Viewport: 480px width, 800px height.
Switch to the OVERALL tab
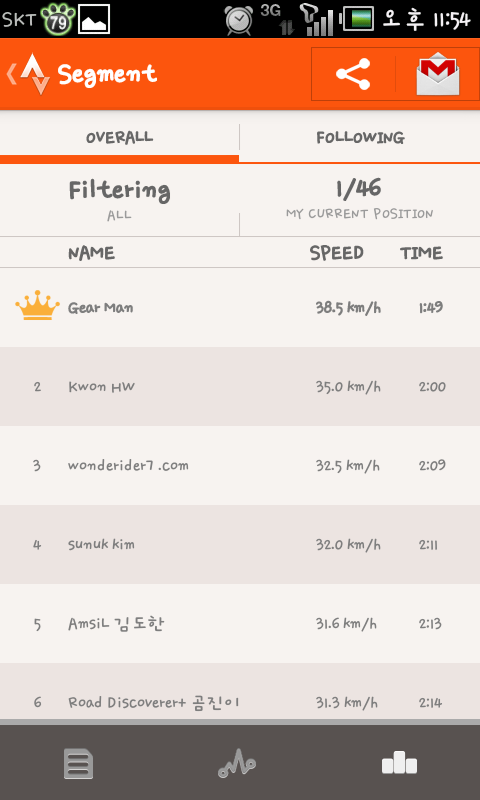[x=119, y=137]
